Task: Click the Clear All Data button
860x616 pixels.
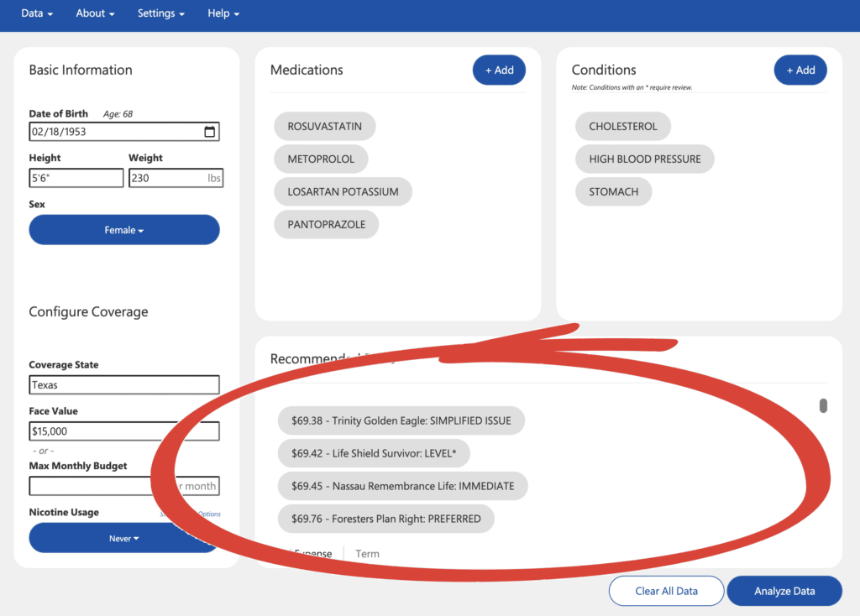Action: coord(666,591)
